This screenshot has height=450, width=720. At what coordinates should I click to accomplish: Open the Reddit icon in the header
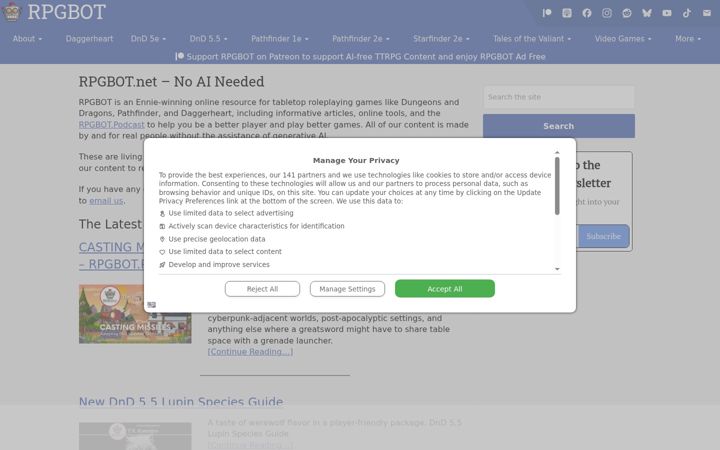click(x=627, y=13)
